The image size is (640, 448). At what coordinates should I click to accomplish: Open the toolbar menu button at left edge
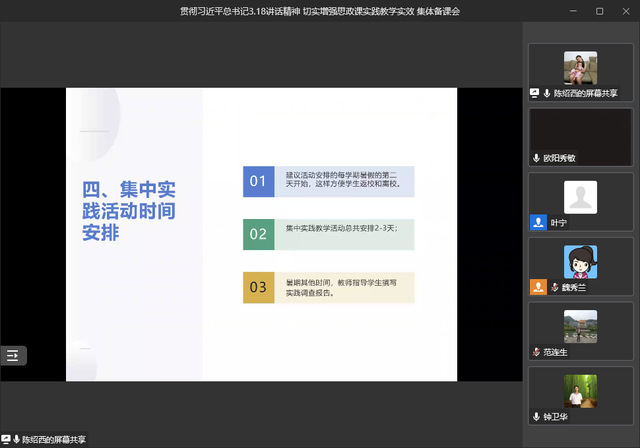point(13,355)
